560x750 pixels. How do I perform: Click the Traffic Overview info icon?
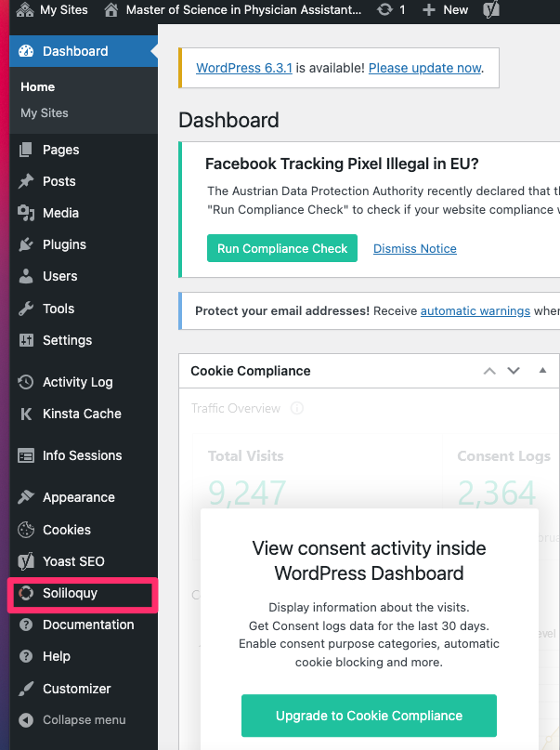pos(297,408)
